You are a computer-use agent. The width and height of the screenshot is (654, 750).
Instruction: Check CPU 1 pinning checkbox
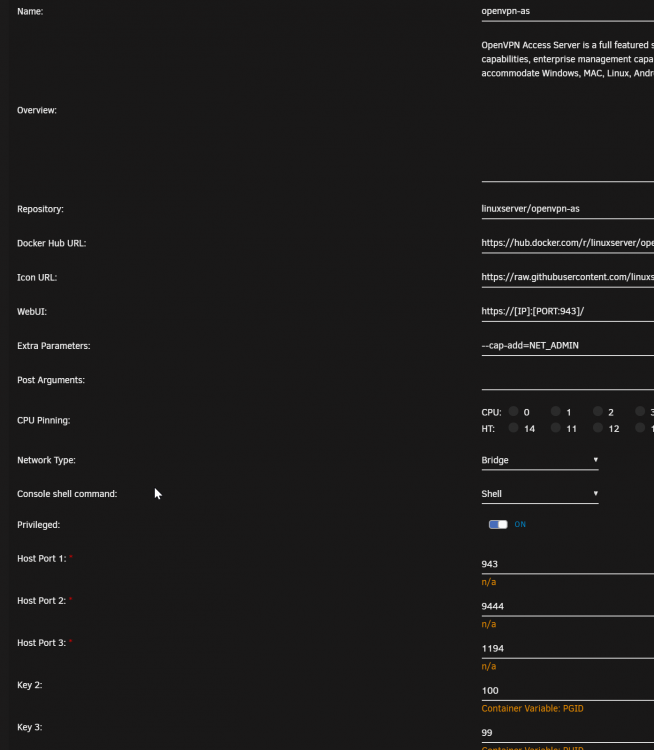555,411
